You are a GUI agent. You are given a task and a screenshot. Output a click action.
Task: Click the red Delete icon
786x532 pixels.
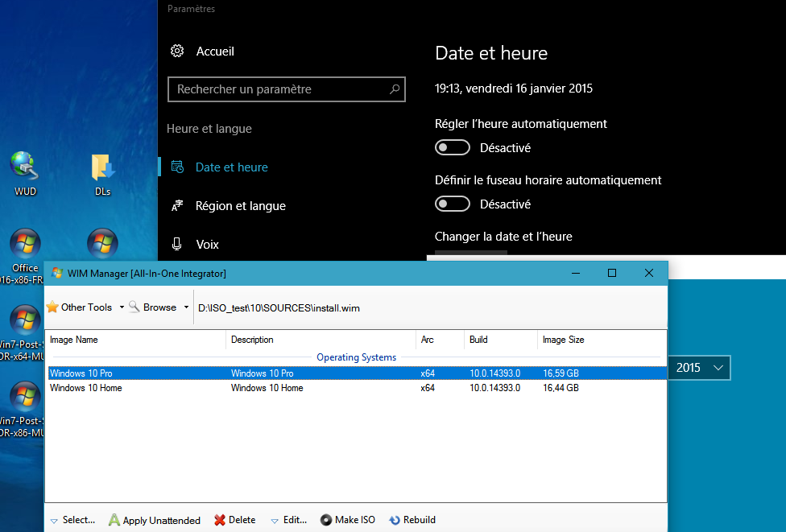[x=220, y=520]
